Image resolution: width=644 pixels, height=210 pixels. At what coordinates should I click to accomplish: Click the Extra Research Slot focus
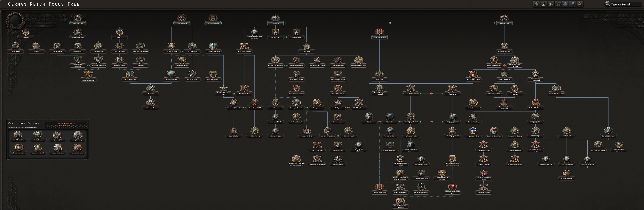click(130, 75)
